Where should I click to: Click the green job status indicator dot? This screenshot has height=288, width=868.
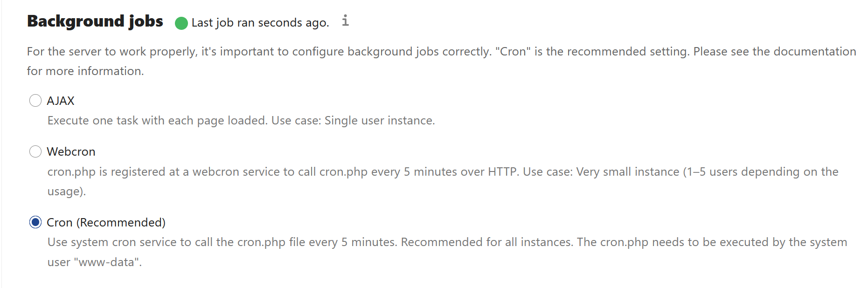[181, 23]
